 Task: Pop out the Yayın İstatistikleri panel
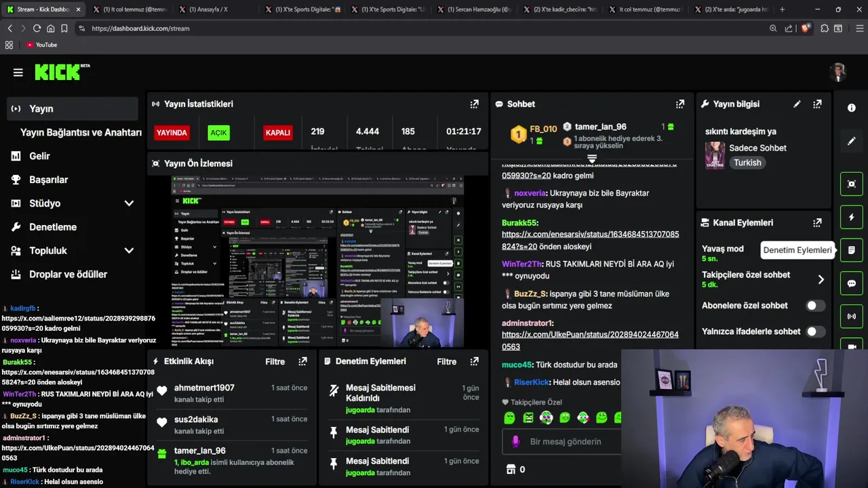(x=475, y=104)
